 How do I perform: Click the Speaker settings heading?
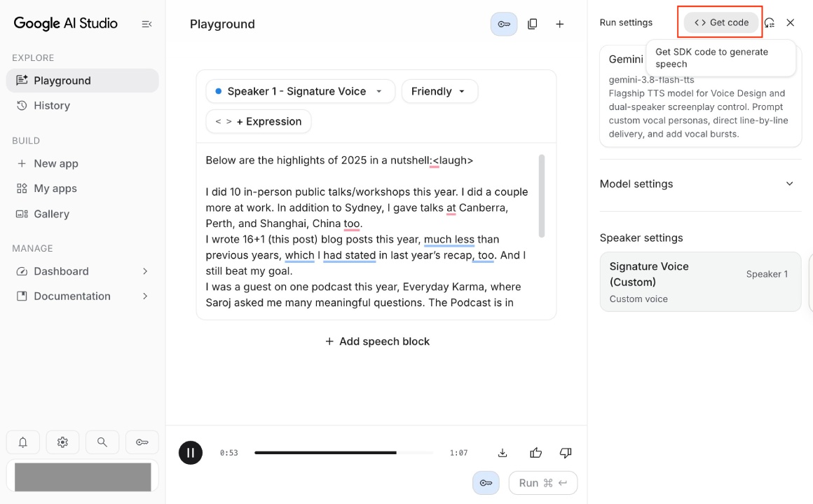coord(641,238)
